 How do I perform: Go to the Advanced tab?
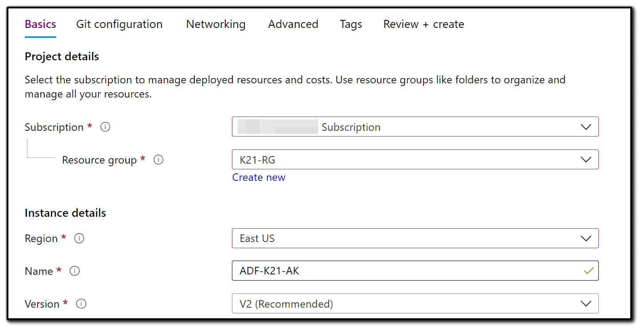pyautogui.click(x=293, y=24)
